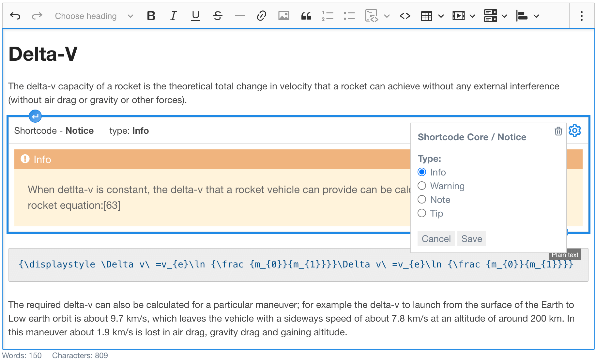Click the Cancel button
596x364 pixels.
click(x=436, y=239)
